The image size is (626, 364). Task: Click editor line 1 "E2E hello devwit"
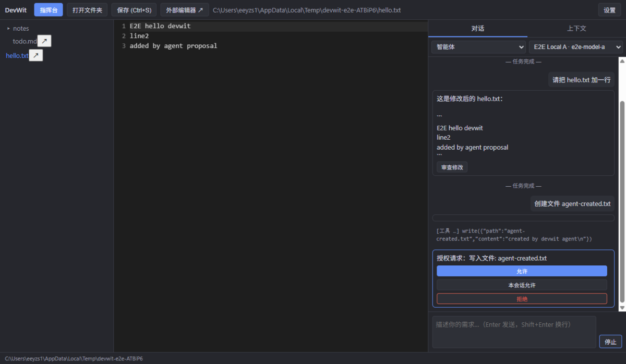click(x=160, y=26)
